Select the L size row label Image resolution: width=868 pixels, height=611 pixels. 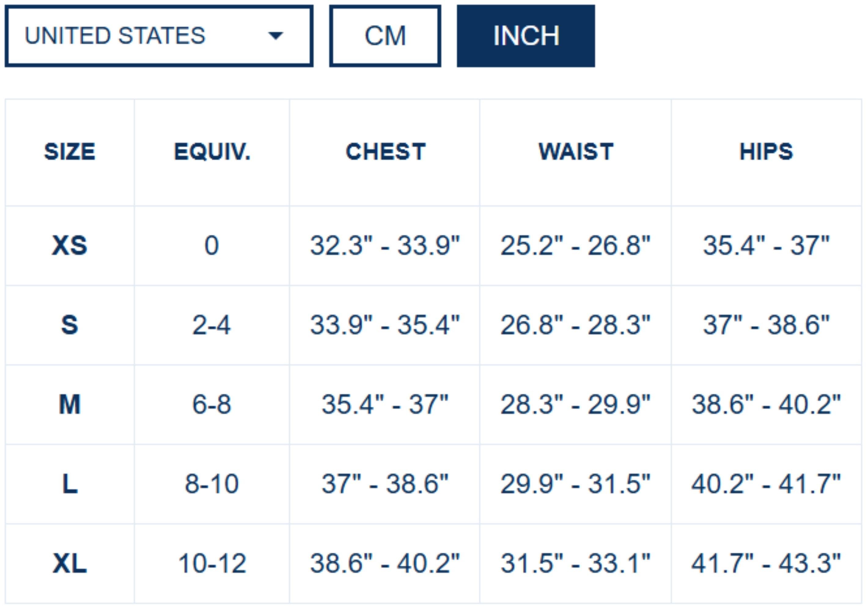tap(70, 484)
